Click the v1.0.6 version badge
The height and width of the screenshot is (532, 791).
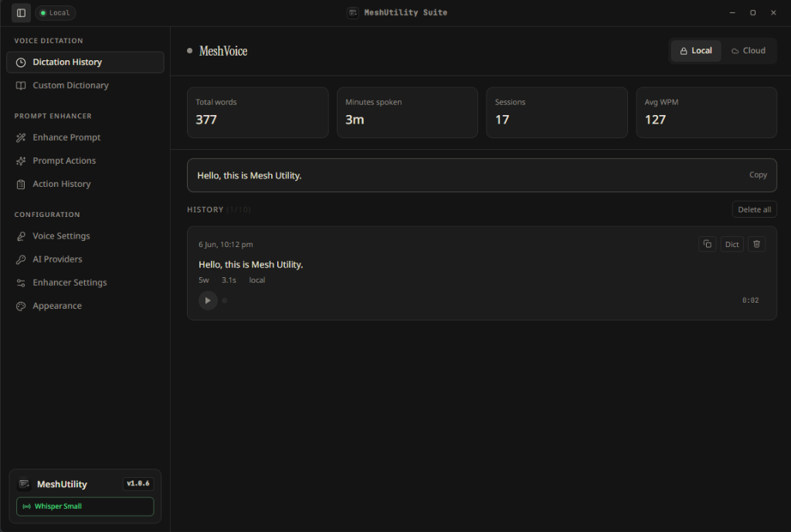138,483
